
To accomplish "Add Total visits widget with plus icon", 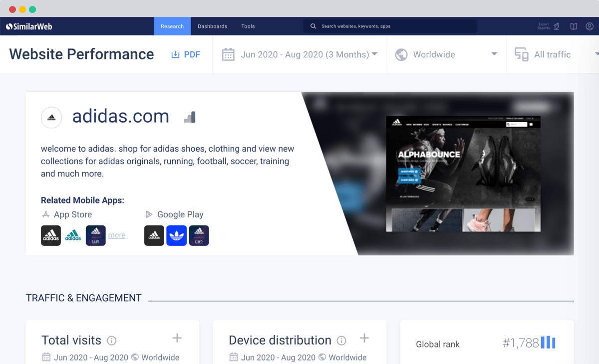I will tap(177, 338).
